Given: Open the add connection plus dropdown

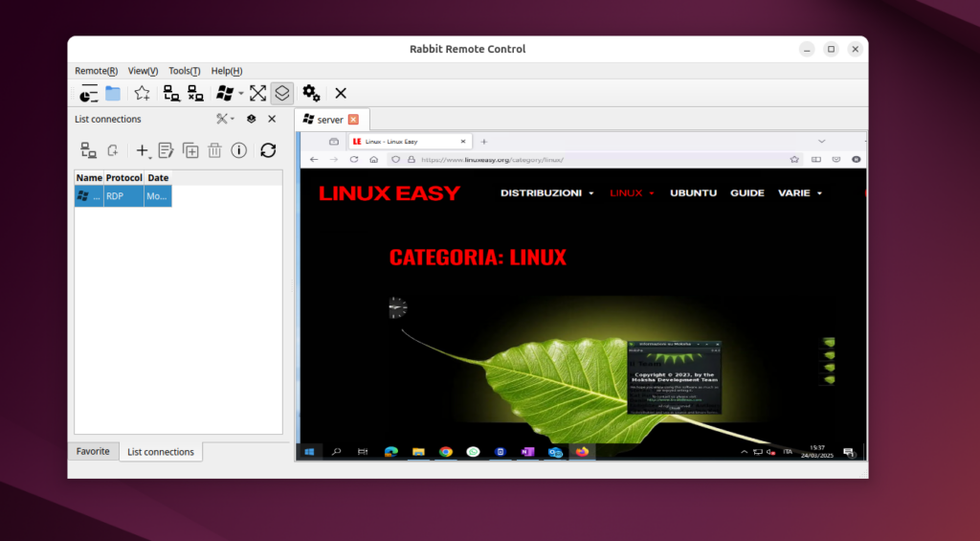Looking at the screenshot, I should click(143, 150).
